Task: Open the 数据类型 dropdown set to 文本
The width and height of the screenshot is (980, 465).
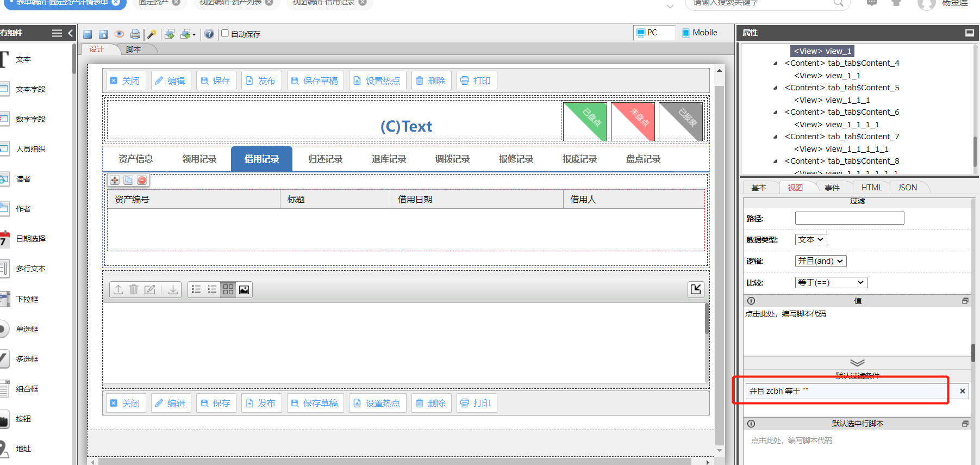Action: point(811,240)
